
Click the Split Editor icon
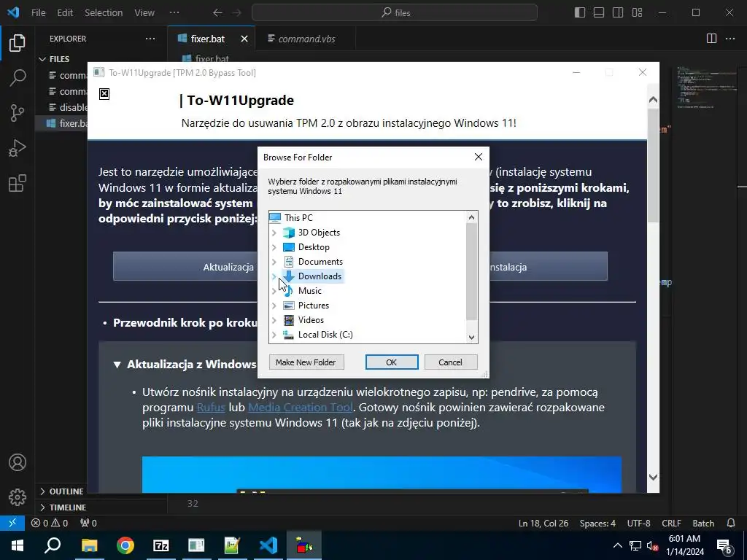click(x=711, y=39)
